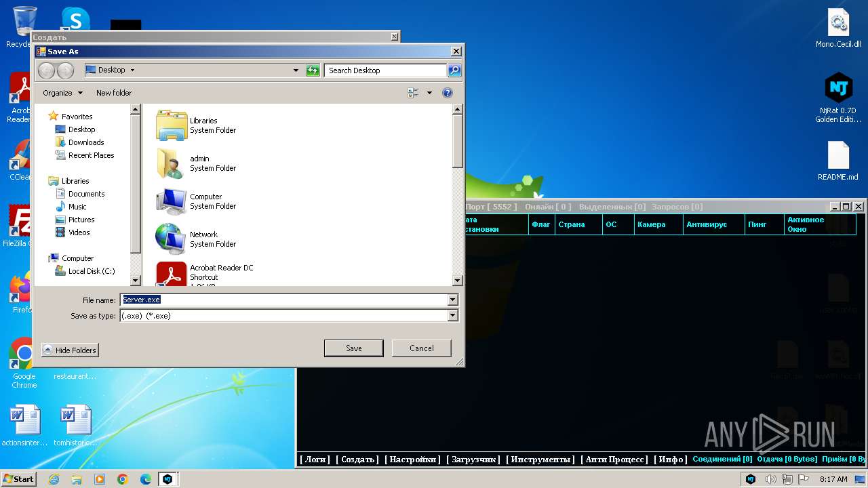The width and height of the screenshot is (868, 488).
Task: Open the Логи menu in NjRat
Action: tap(315, 460)
